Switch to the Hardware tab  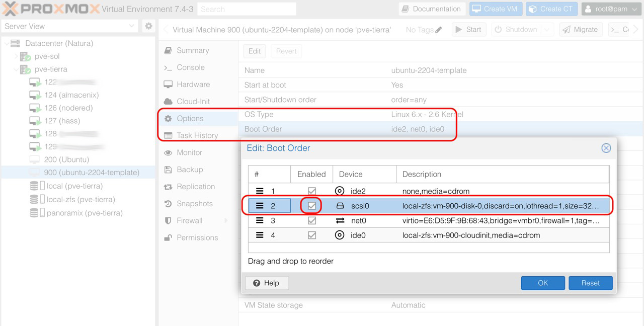pyautogui.click(x=198, y=85)
